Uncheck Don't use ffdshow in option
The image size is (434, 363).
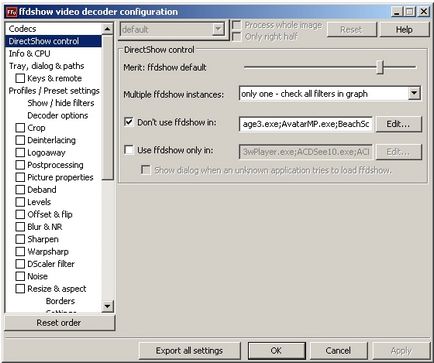[129, 122]
